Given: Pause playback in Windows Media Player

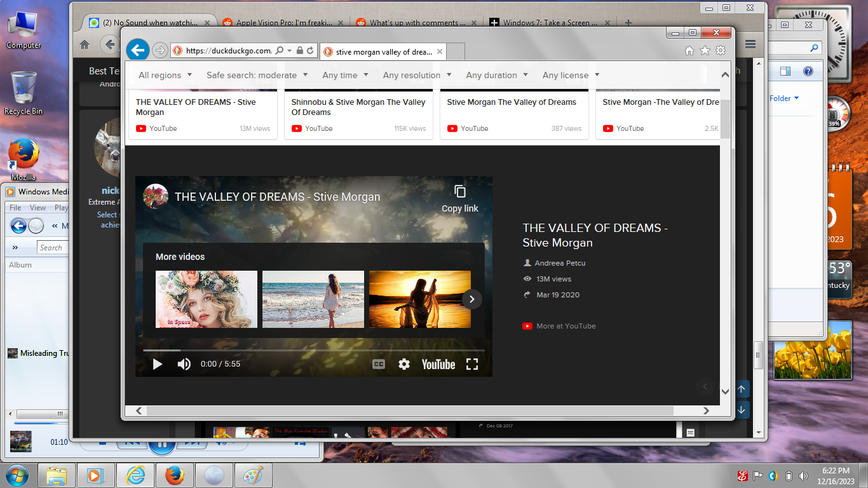Looking at the screenshot, I should coord(162,443).
